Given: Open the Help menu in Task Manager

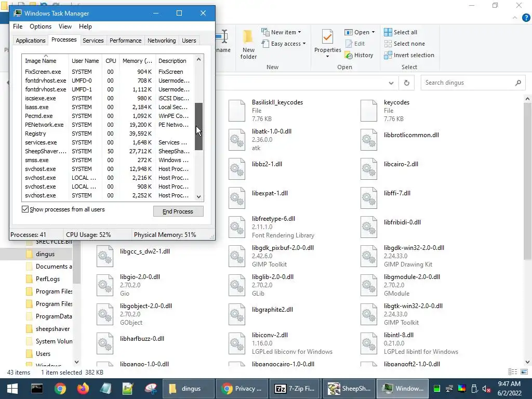Looking at the screenshot, I should [x=85, y=26].
